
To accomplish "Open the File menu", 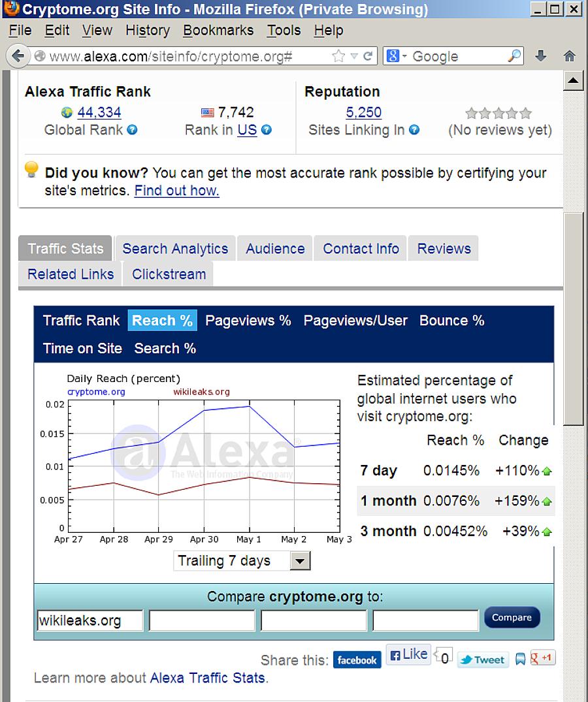I will (20, 31).
